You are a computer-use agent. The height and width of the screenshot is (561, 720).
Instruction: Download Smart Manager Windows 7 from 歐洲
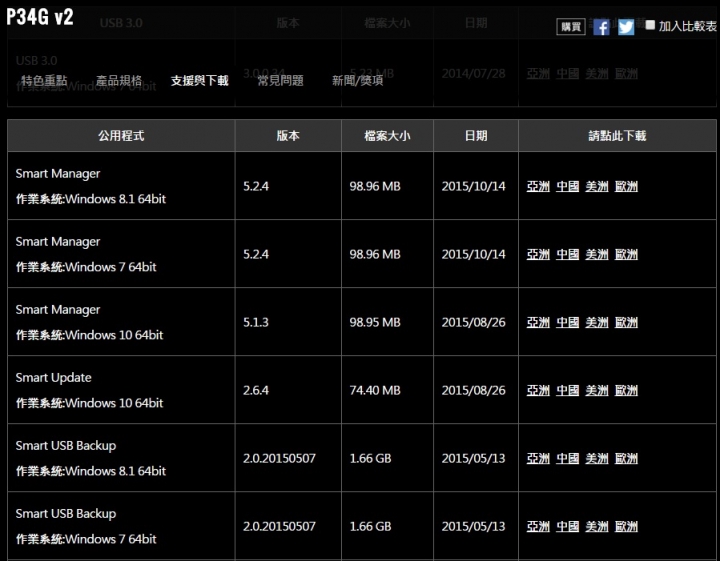pyautogui.click(x=626, y=254)
